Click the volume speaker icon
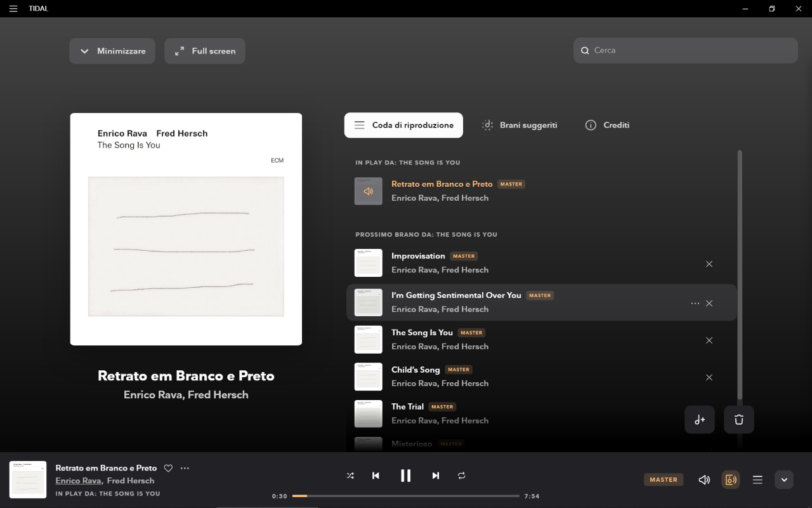The image size is (812, 508). click(704, 480)
